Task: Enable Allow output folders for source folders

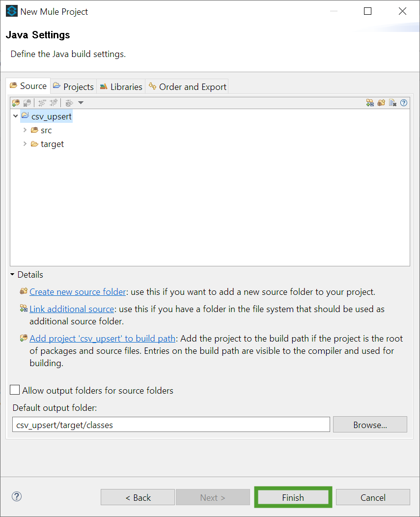Action: point(15,390)
